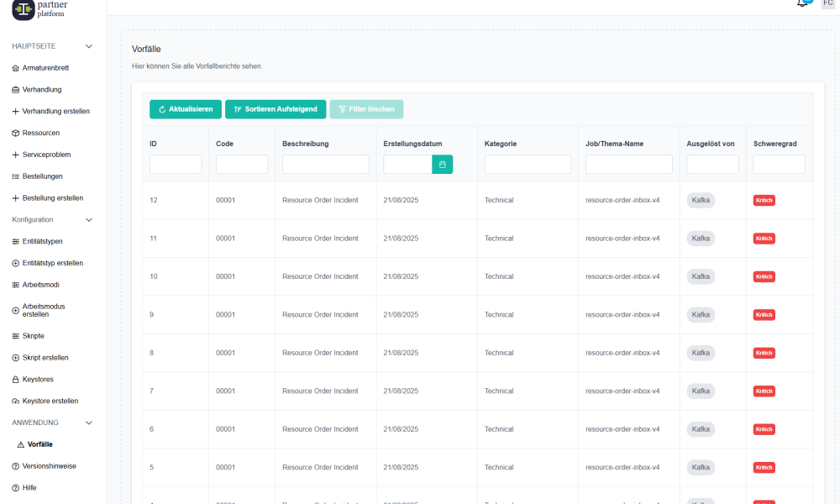Screen dimensions: 840x504
Task: Click the Filter löschen button
Action: coord(366,109)
